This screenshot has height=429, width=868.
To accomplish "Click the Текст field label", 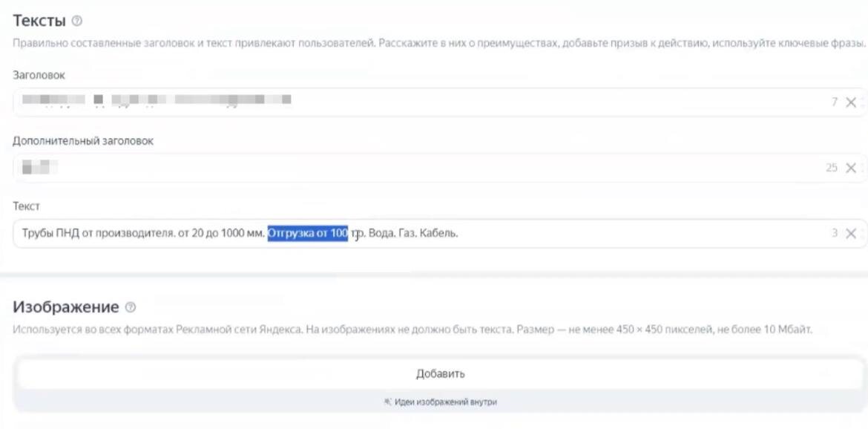I will click(26, 206).
